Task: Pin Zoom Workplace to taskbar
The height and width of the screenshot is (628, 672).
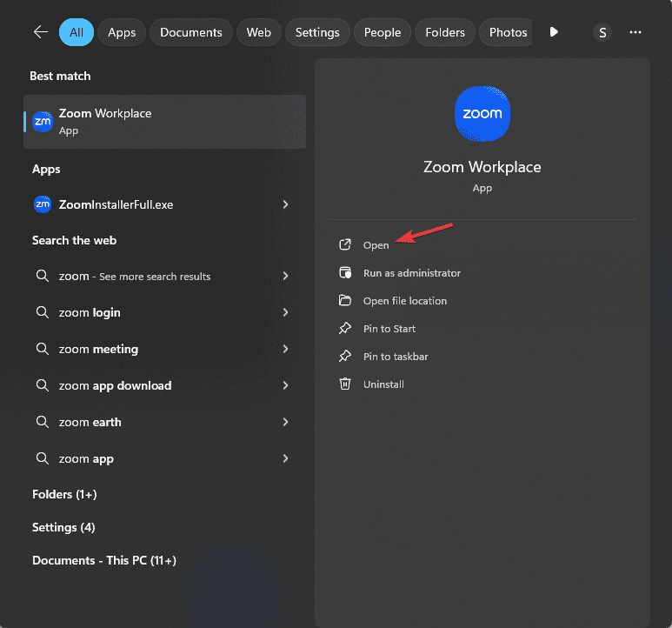Action: click(x=396, y=357)
